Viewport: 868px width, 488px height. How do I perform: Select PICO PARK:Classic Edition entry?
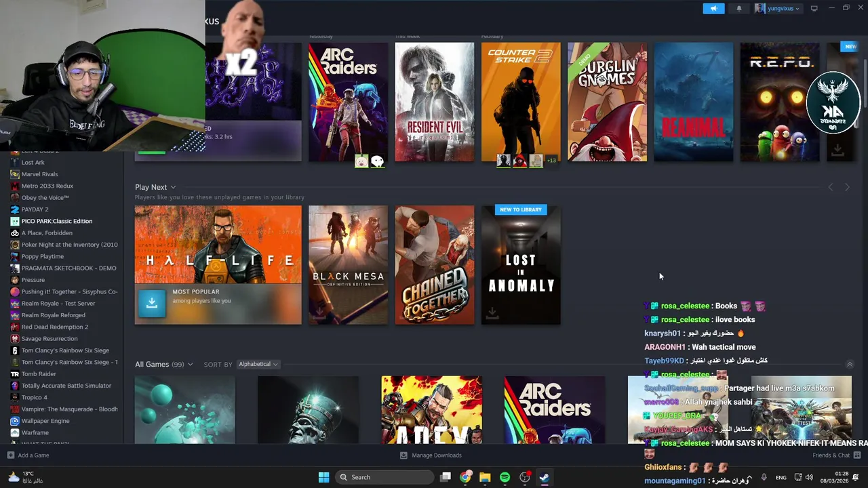click(56, 221)
